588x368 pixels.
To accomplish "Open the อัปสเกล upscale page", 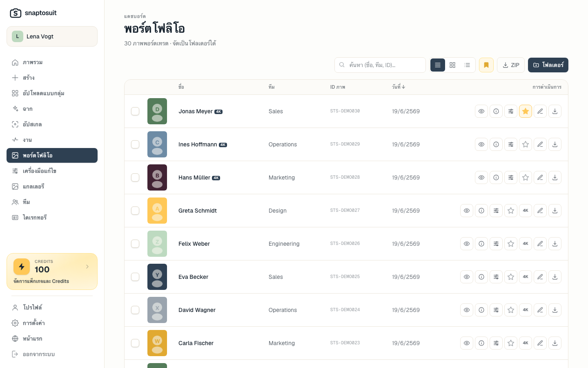I will pyautogui.click(x=52, y=124).
